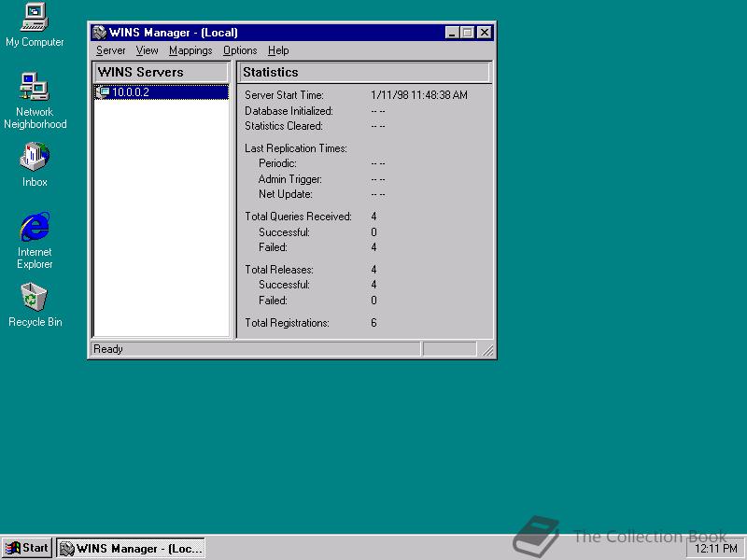The height and width of the screenshot is (560, 747).
Task: Open the Server menu
Action: [x=110, y=50]
